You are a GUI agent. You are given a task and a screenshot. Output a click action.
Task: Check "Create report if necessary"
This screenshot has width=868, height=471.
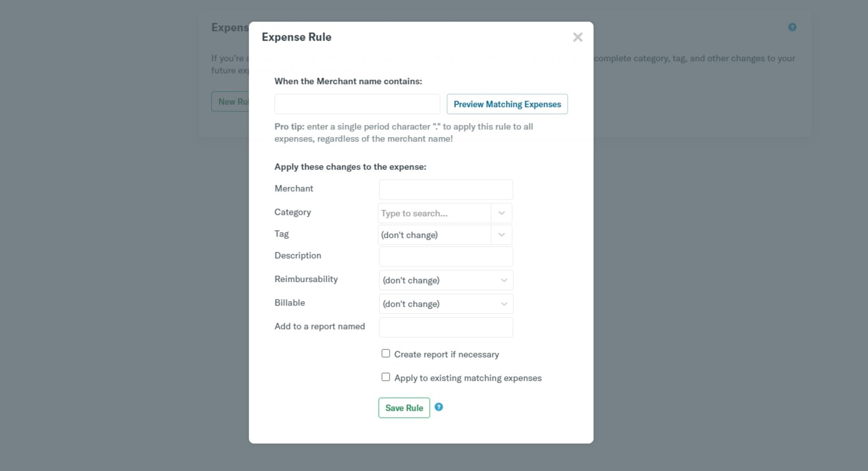pyautogui.click(x=386, y=353)
